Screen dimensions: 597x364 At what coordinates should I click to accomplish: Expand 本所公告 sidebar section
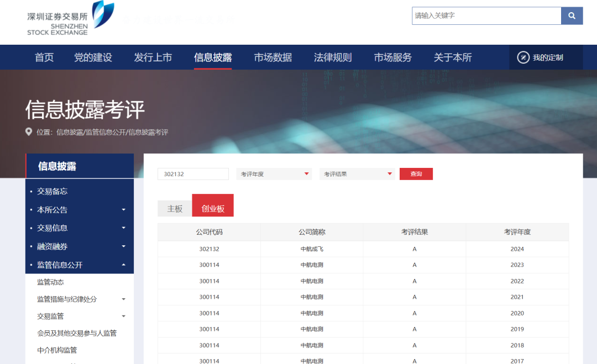pos(123,210)
